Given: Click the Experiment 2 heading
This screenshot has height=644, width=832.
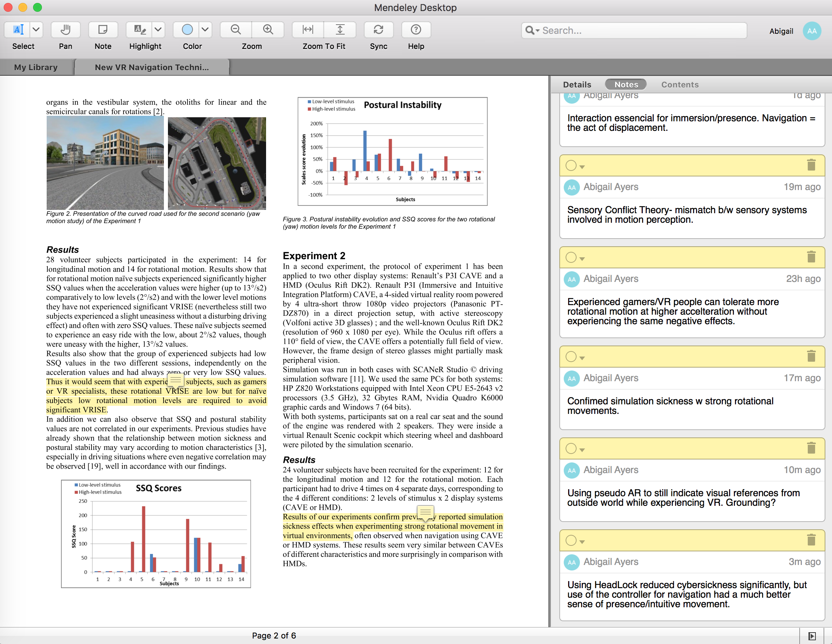Looking at the screenshot, I should tap(314, 256).
